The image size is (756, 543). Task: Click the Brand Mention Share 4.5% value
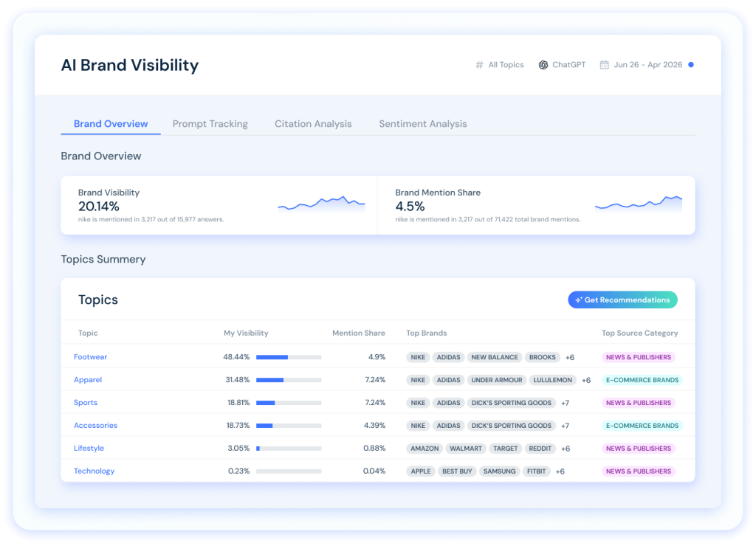[x=410, y=207]
